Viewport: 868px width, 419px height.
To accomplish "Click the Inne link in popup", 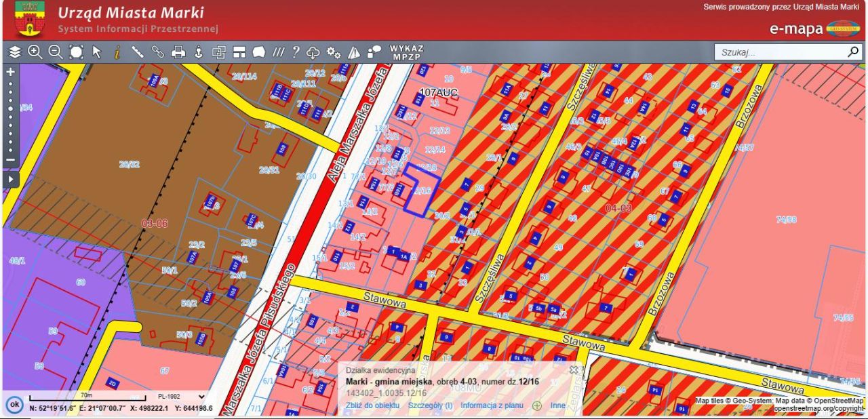I will [557, 406].
